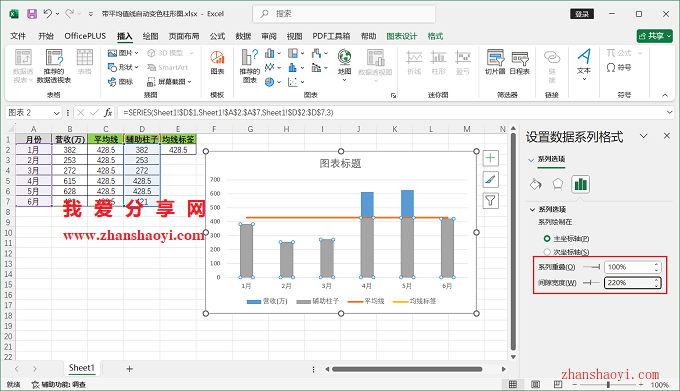680x391 pixels.
Task: Open the 系列选项 header dropdown arrow
Action: (x=531, y=160)
